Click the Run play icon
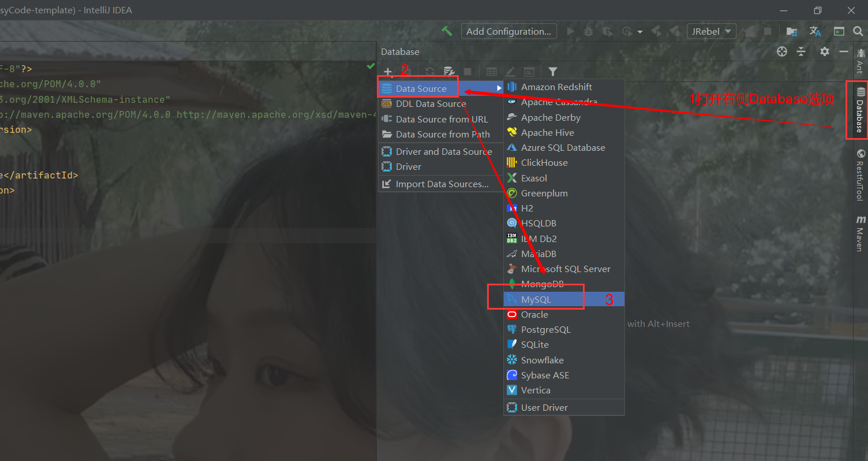Image resolution: width=868 pixels, height=461 pixels. 571,31
